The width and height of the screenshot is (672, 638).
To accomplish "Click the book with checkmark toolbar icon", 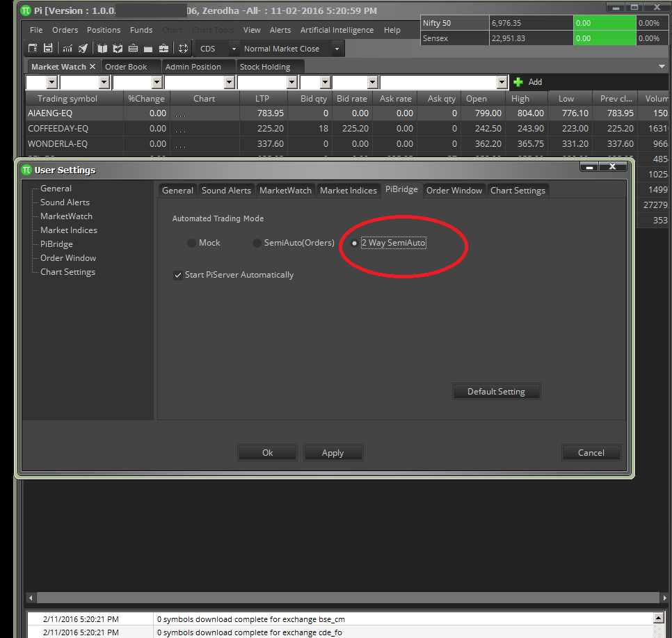I will point(118,49).
